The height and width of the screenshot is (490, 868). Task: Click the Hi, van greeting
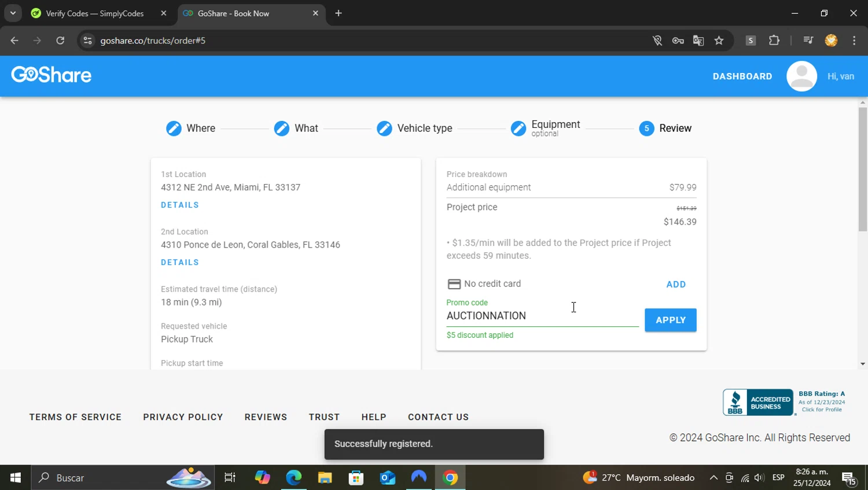coord(841,76)
